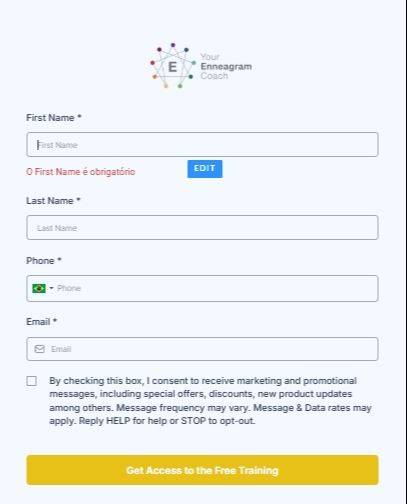Click the 'Email *' field label
407x504 pixels.
[x=42, y=322]
